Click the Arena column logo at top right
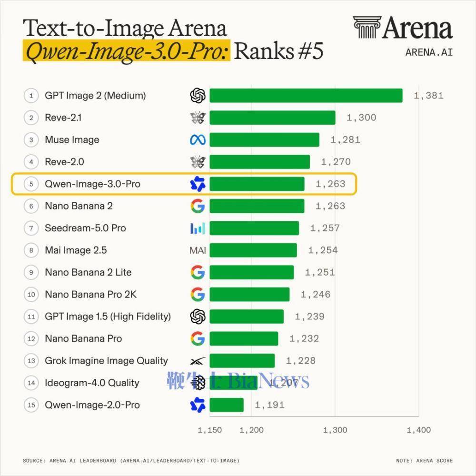The width and height of the screenshot is (476, 476). [367, 27]
